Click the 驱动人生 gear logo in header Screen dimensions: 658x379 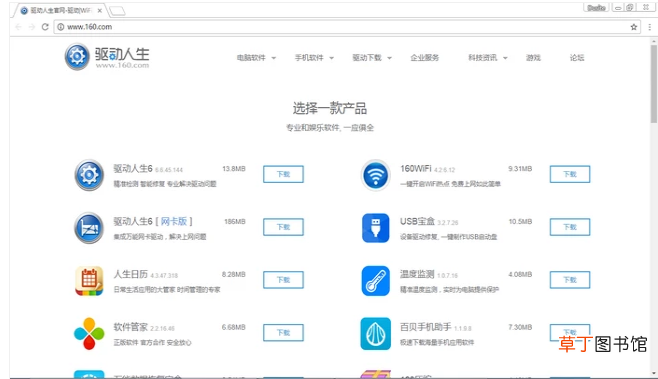77,57
